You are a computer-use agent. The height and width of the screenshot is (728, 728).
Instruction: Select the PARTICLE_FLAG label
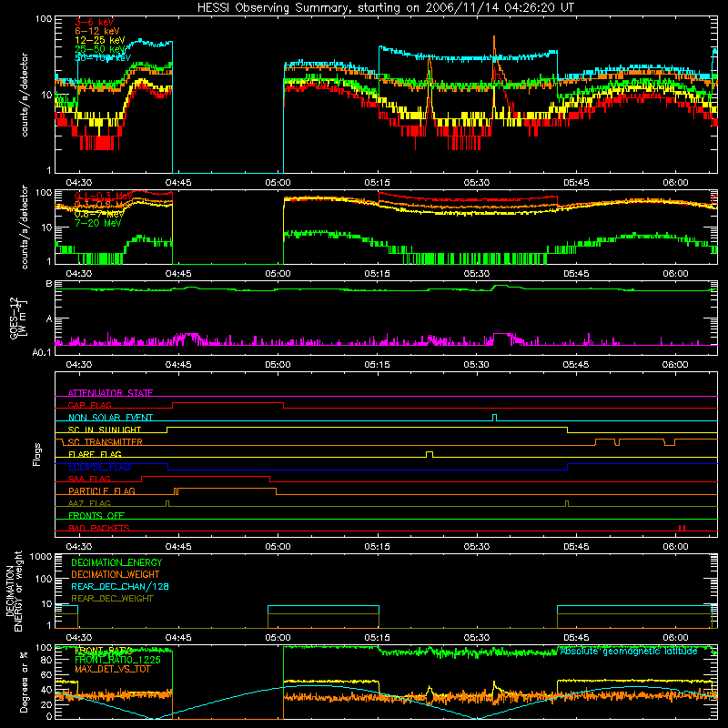102,490
